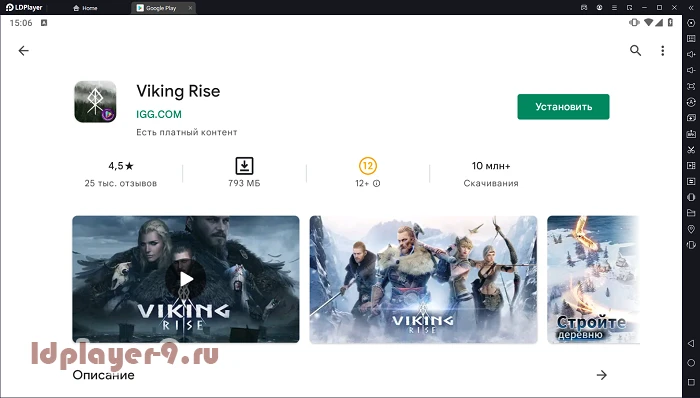
Task: Click the scissors screenshot icon in the sidebar
Action: coord(691,149)
